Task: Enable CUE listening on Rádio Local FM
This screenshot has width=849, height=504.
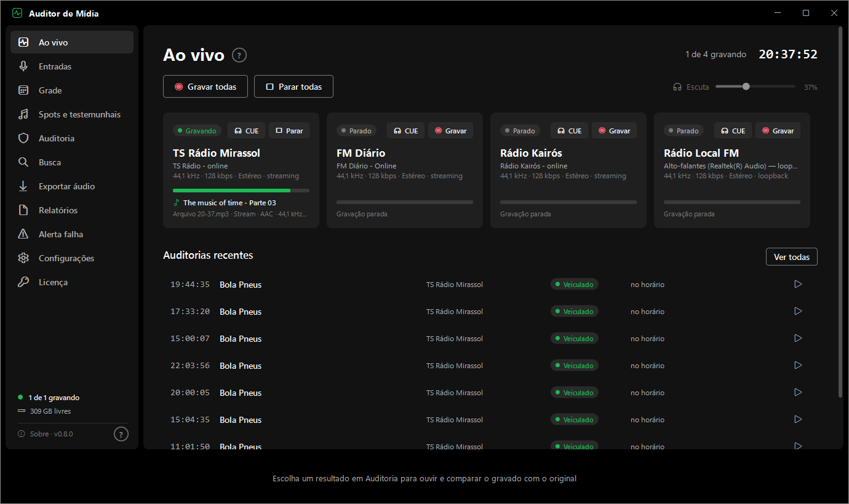Action: [733, 131]
